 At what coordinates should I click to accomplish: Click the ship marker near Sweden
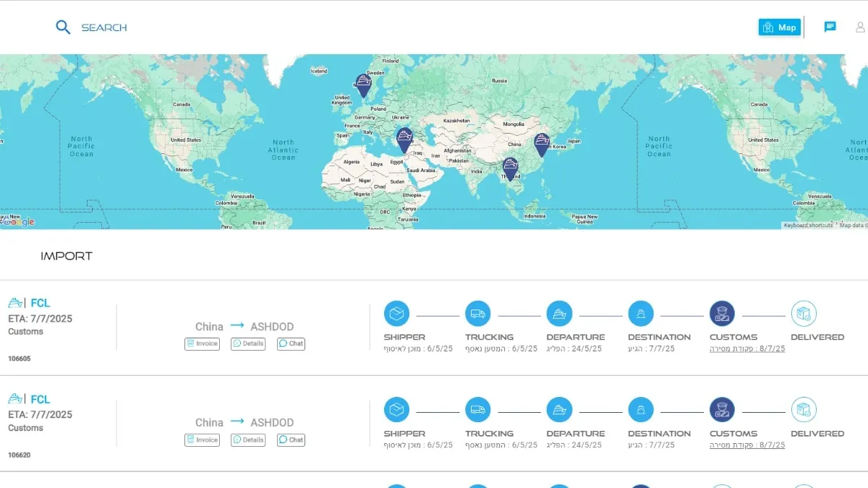(363, 85)
